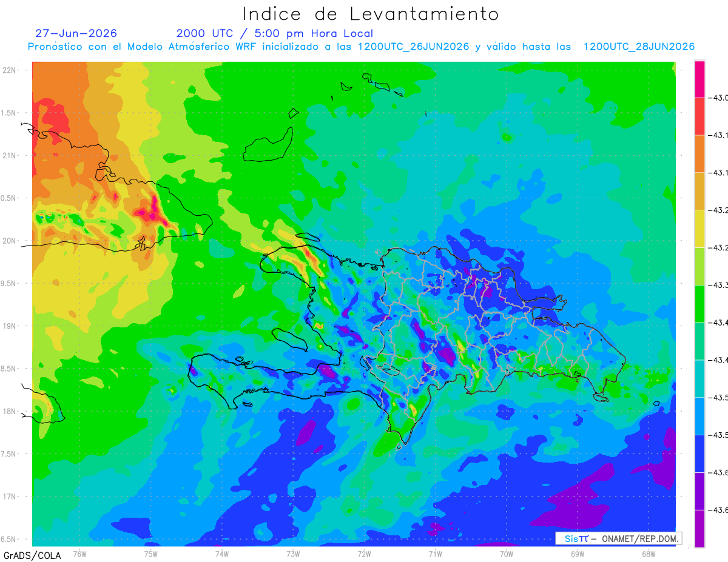Viewport: 728px width, 562px height.
Task: Click the '17N' latitude label
Action: click(x=9, y=497)
